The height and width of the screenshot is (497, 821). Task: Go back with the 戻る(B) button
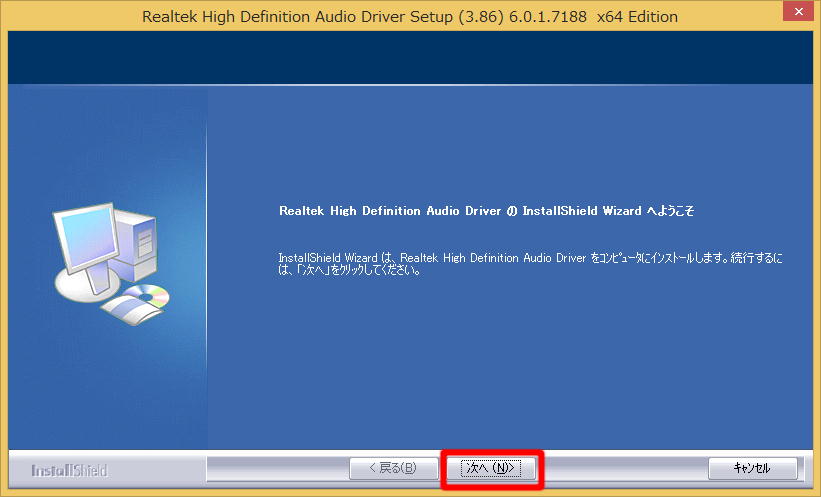point(393,468)
